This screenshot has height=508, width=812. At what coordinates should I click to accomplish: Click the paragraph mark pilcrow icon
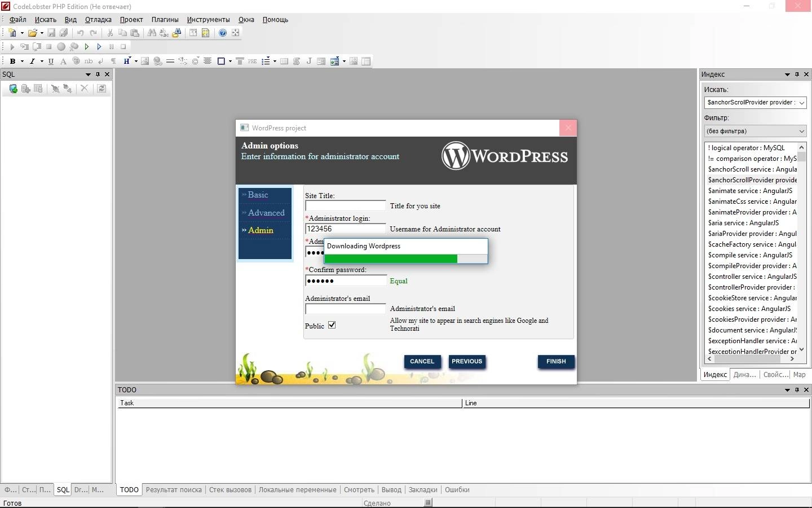pos(113,61)
